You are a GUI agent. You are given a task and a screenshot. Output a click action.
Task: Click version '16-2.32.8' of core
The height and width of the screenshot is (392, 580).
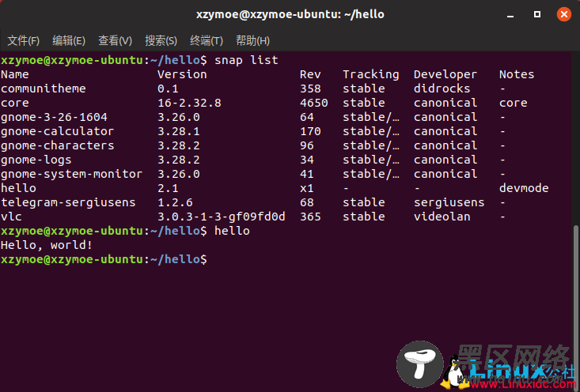189,103
